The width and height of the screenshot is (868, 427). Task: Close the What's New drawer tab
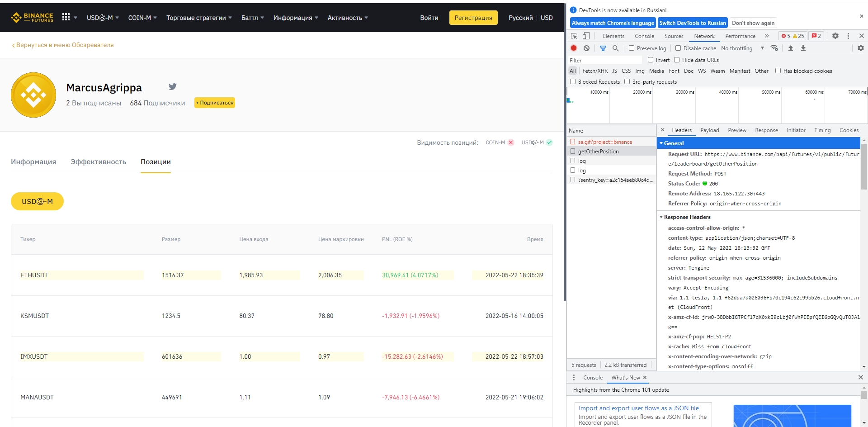point(645,377)
